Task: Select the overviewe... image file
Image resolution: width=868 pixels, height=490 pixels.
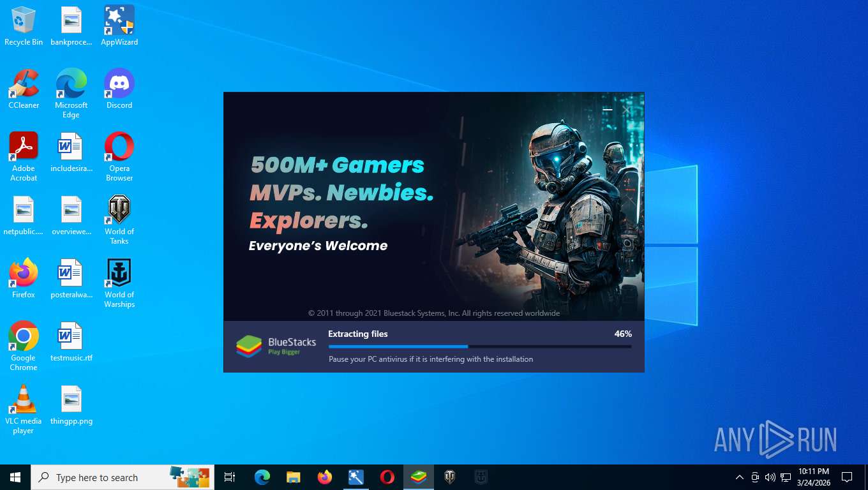Action: click(x=71, y=216)
